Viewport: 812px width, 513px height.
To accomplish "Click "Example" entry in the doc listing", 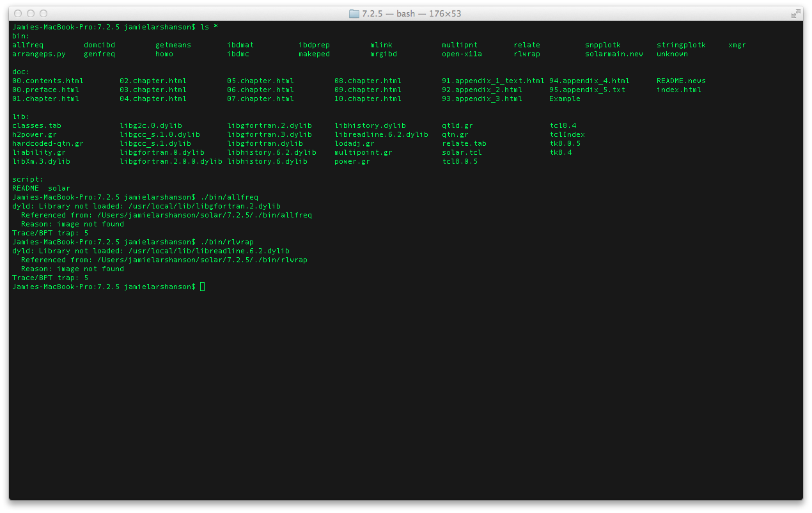I will click(x=565, y=99).
